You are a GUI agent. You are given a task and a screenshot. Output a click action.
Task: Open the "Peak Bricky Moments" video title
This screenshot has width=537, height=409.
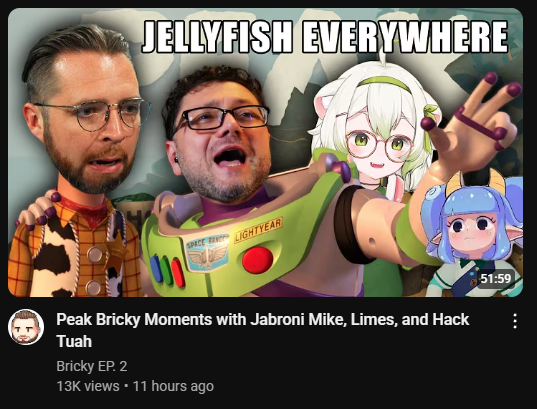(x=262, y=330)
